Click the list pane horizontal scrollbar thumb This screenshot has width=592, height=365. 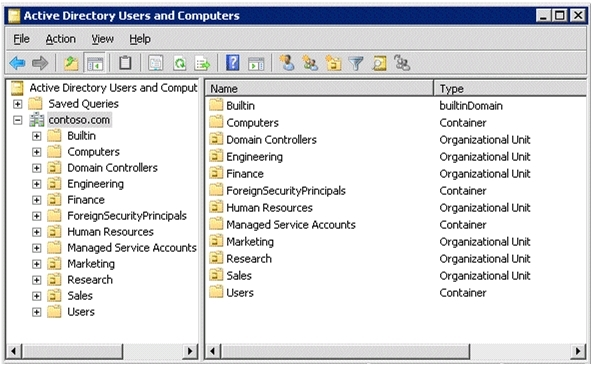345,351
